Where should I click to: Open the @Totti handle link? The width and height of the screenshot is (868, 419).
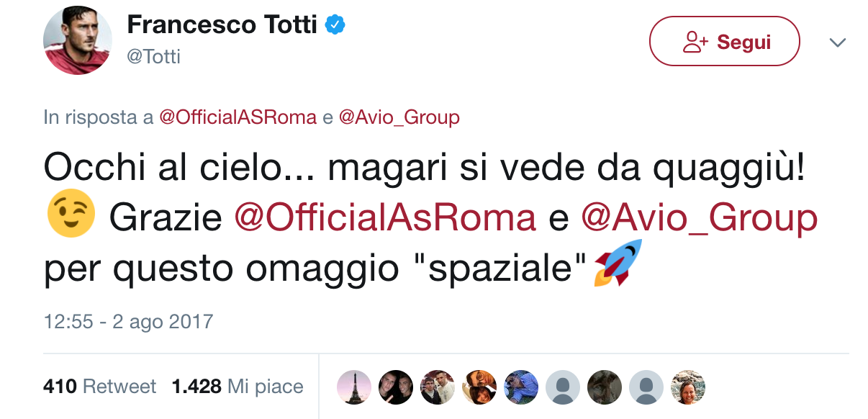(153, 56)
